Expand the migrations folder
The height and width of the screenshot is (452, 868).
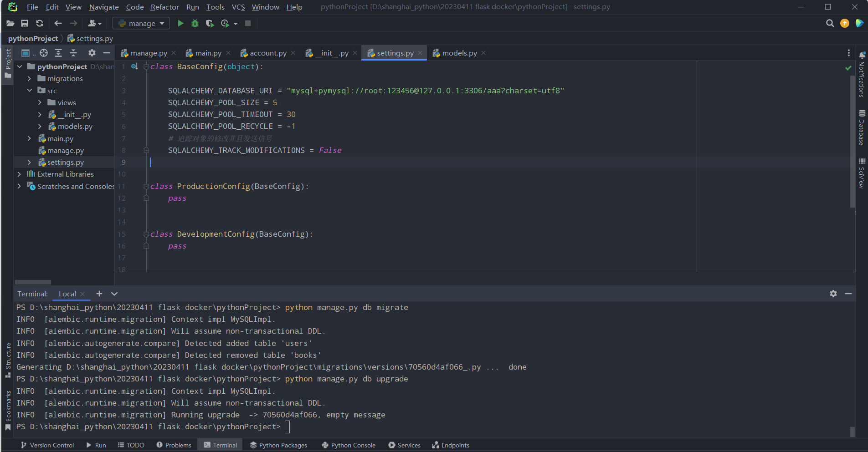30,78
